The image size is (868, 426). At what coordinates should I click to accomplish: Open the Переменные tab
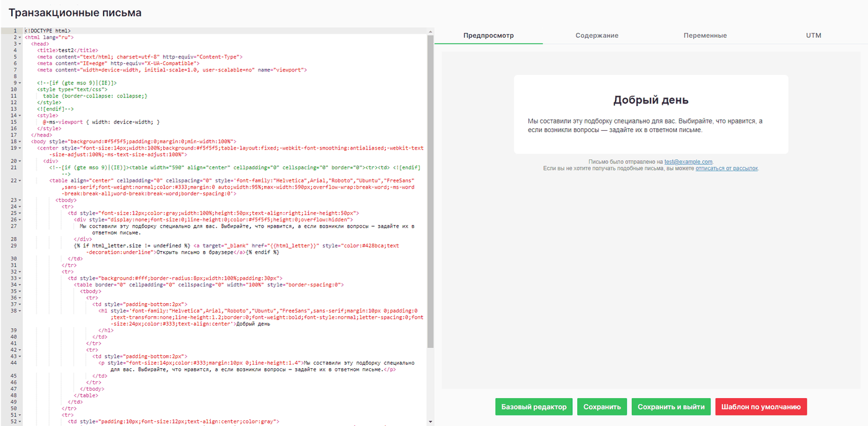pyautogui.click(x=705, y=35)
